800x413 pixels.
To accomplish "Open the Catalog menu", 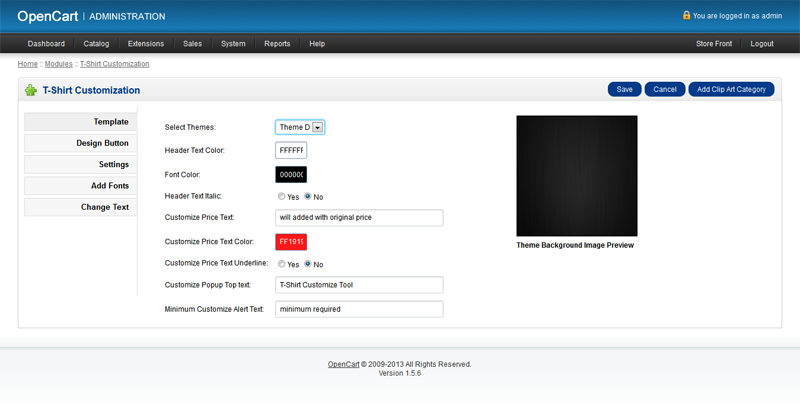I will pyautogui.click(x=96, y=44).
